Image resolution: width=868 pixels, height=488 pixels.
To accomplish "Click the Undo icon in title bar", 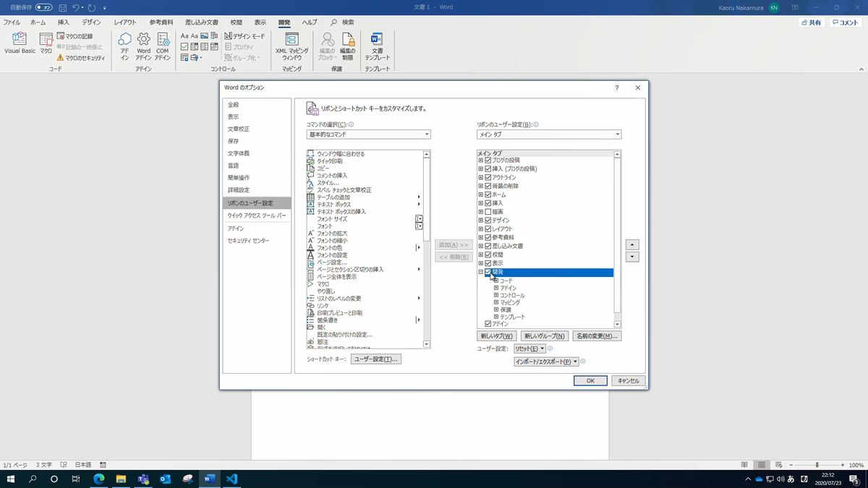I will (75, 7).
